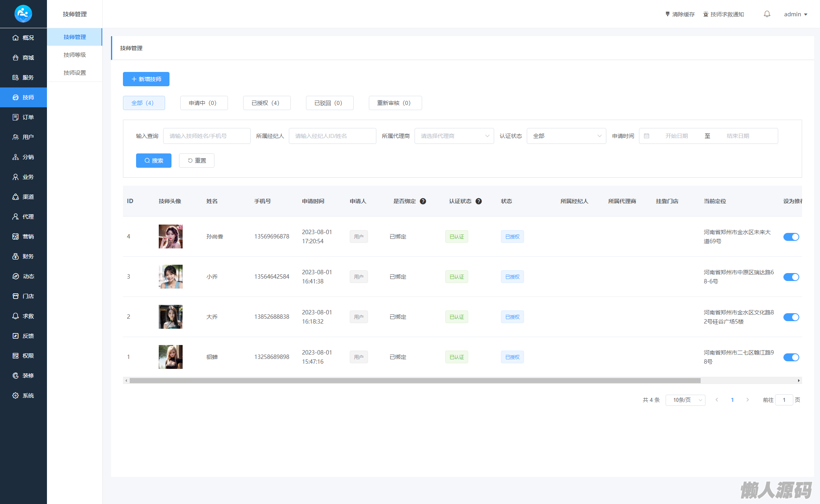Open the 认证状态 全部 dropdown
The height and width of the screenshot is (504, 820).
click(x=566, y=136)
